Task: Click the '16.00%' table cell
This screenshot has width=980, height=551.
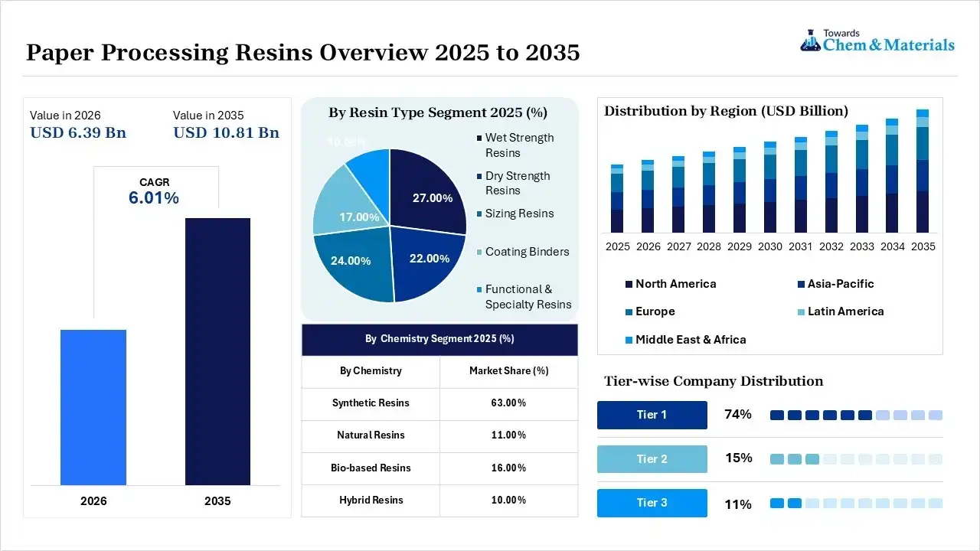Action: point(509,468)
